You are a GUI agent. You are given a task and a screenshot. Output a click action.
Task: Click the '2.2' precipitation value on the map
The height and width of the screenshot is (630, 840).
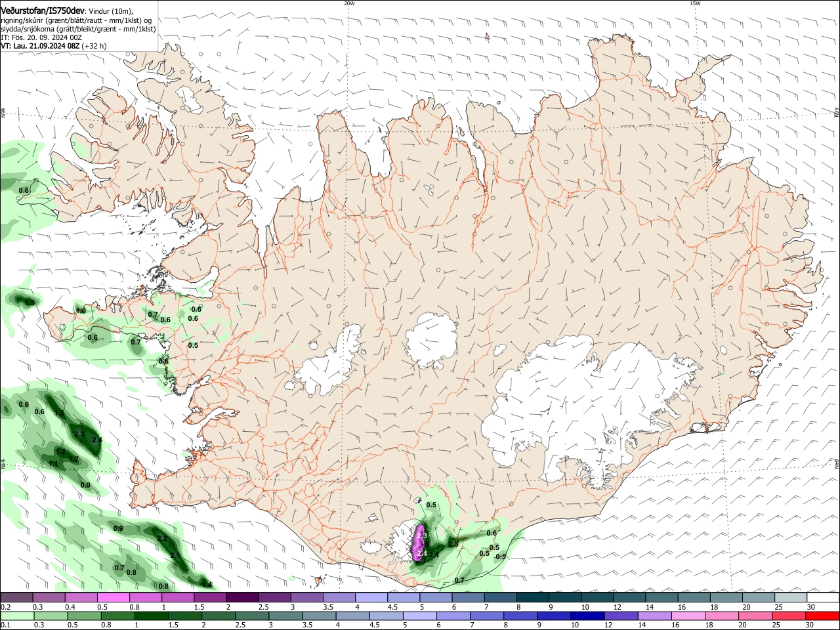162,538
